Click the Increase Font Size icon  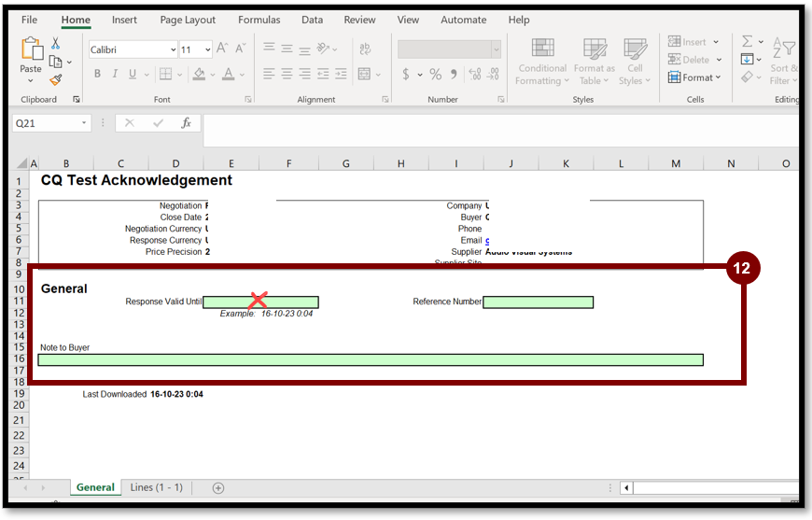click(x=222, y=49)
